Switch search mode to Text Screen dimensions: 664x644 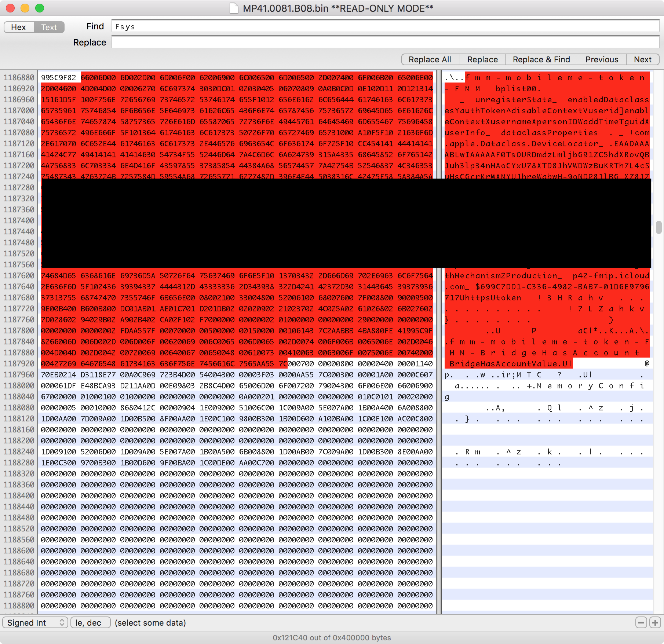click(x=49, y=27)
